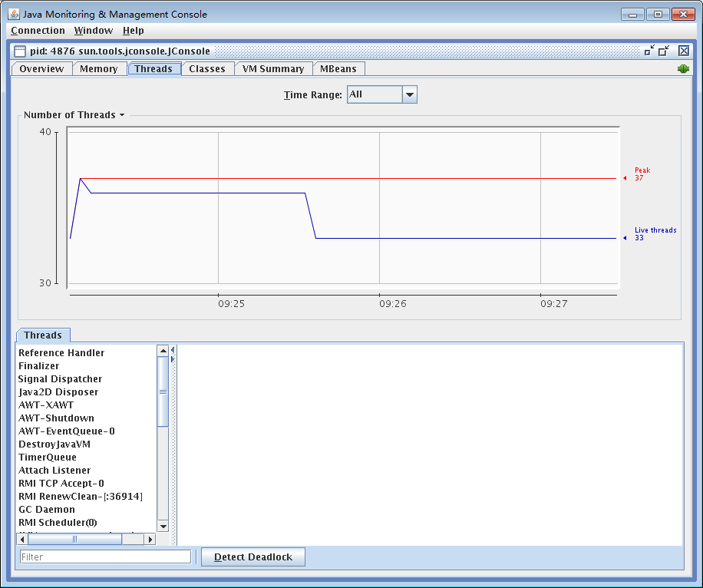Click the blue Live threads 33 legend label

pyautogui.click(x=655, y=233)
